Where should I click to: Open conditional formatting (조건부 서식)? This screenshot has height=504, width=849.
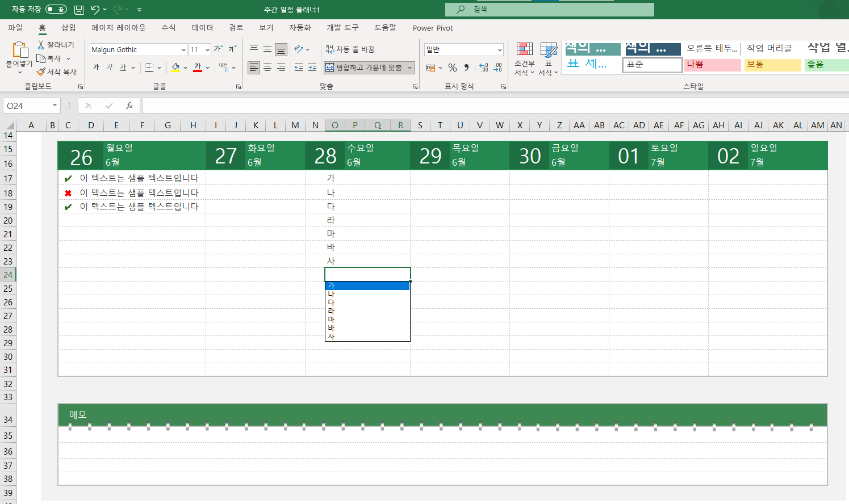524,57
